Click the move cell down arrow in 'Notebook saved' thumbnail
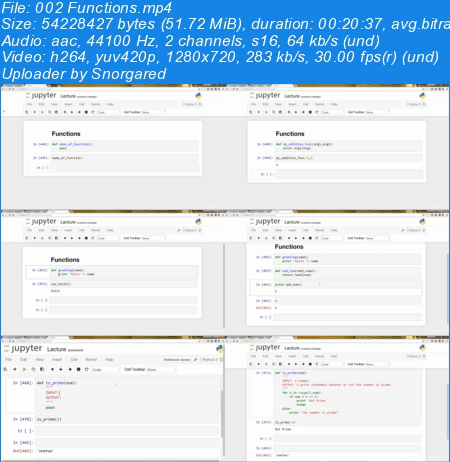The image size is (450, 462). coord(61,369)
